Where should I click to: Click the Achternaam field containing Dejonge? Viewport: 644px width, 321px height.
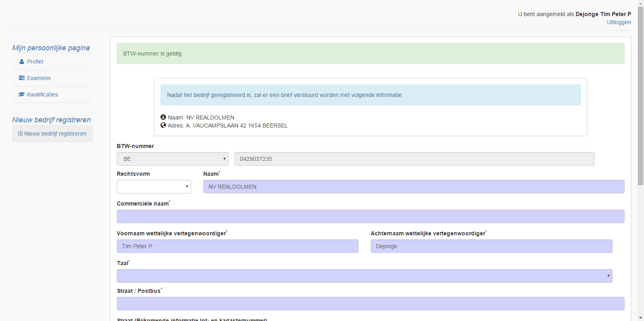click(x=491, y=246)
